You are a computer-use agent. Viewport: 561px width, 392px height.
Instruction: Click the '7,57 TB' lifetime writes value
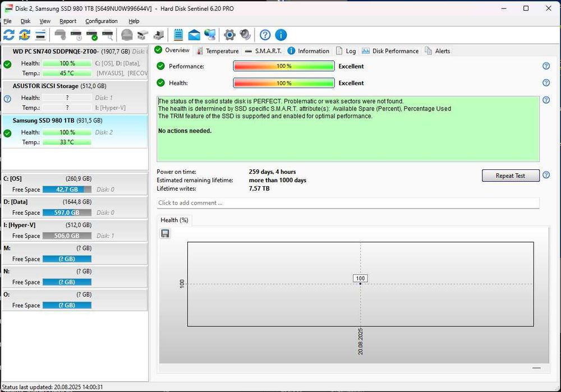coord(259,188)
